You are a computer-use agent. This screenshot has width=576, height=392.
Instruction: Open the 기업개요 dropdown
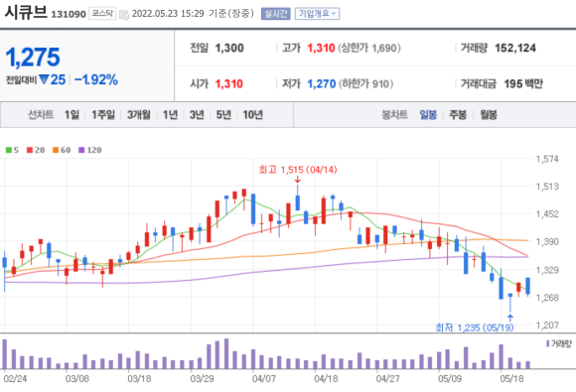click(x=317, y=14)
